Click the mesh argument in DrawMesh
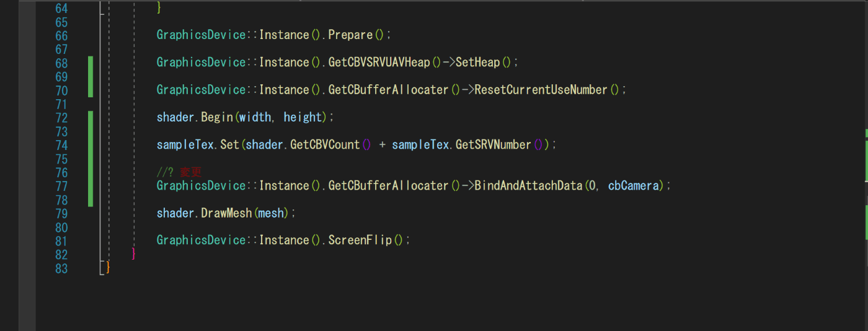 [x=271, y=212]
